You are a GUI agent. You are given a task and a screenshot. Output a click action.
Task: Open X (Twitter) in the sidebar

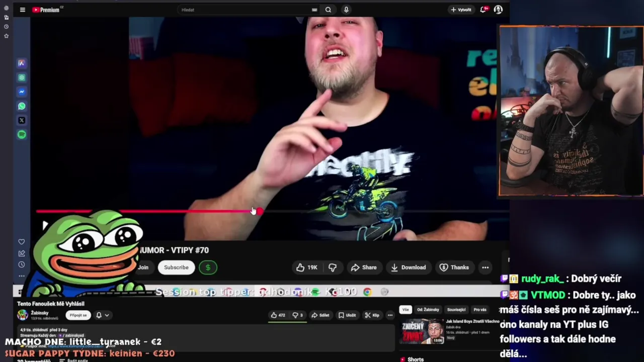(22, 120)
